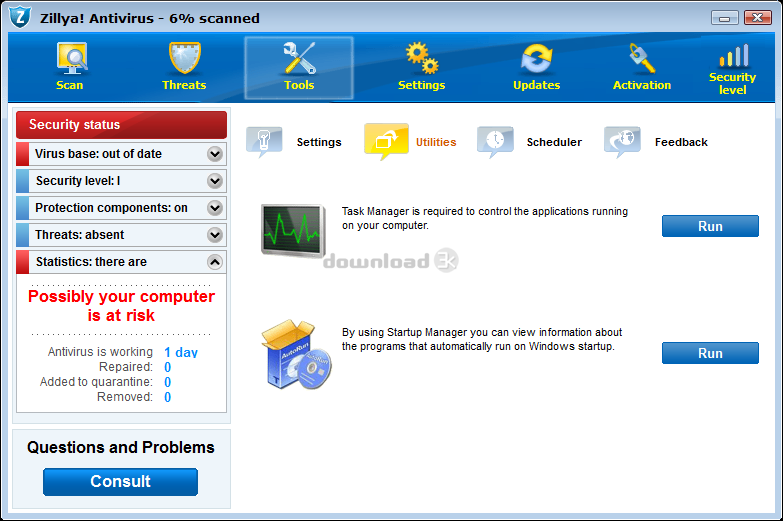Open the Scan section icon
The width and height of the screenshot is (783, 521).
(71, 58)
